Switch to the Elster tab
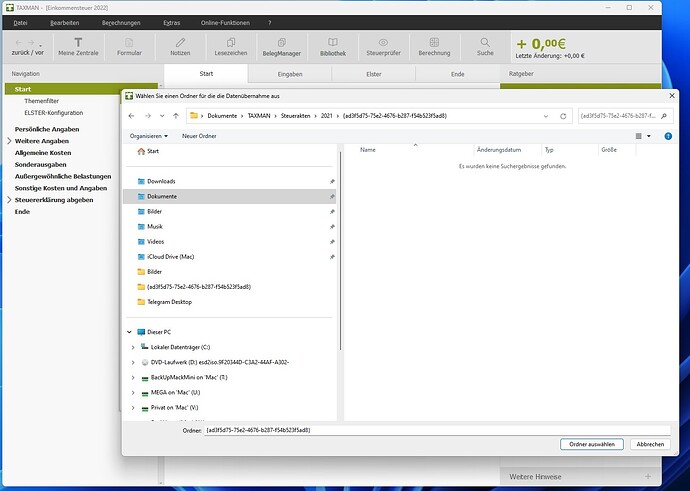The image size is (690, 491). 374,74
